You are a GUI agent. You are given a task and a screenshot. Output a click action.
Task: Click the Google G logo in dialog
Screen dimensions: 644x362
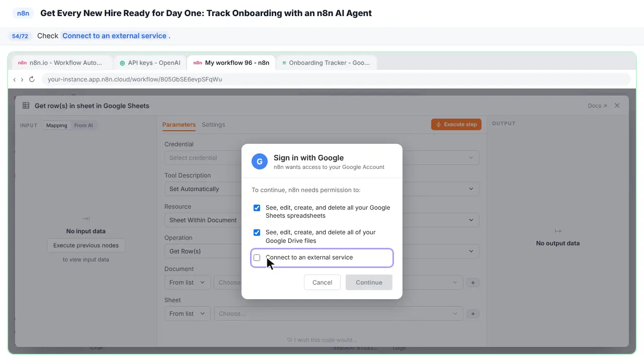(260, 161)
